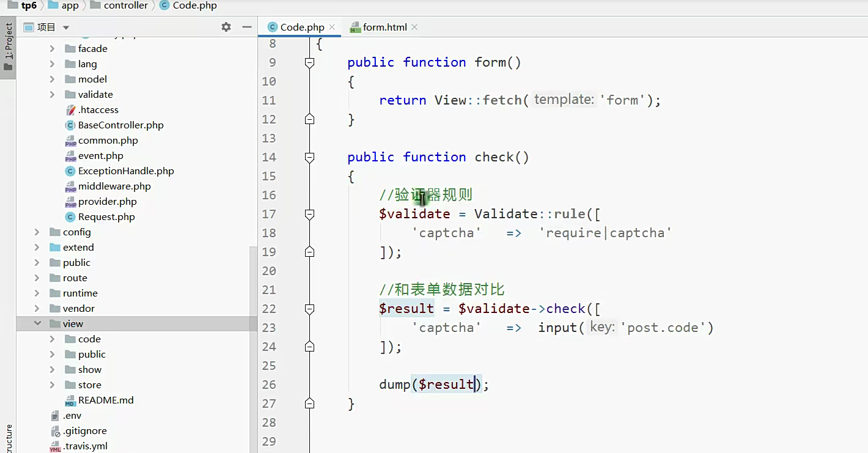This screenshot has height=453, width=868.
Task: Collapse the view folder
Action: (37, 323)
